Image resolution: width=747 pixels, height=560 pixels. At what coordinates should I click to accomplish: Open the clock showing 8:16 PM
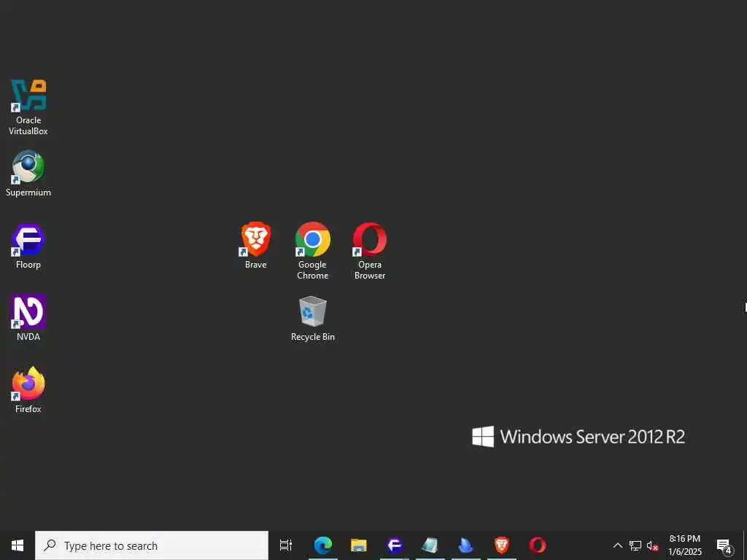pyautogui.click(x=684, y=545)
